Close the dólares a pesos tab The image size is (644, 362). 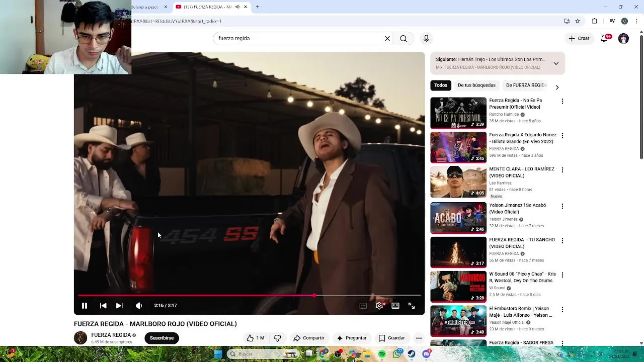[166, 7]
